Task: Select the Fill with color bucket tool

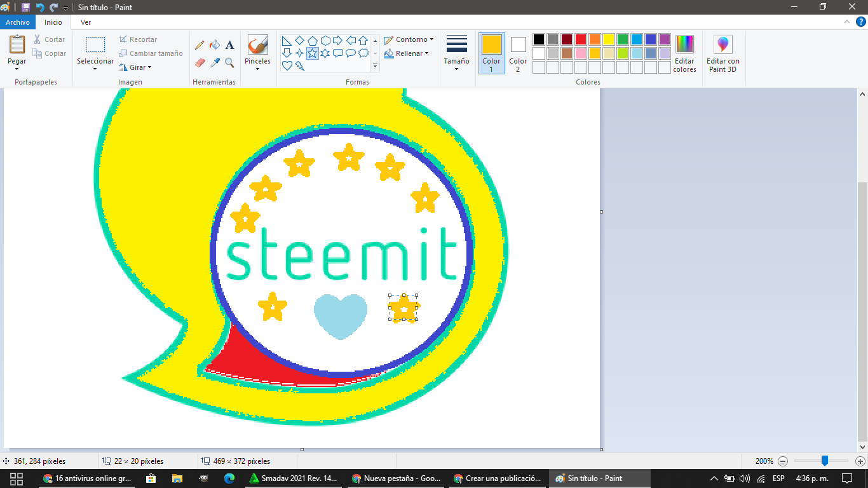Action: pos(215,45)
